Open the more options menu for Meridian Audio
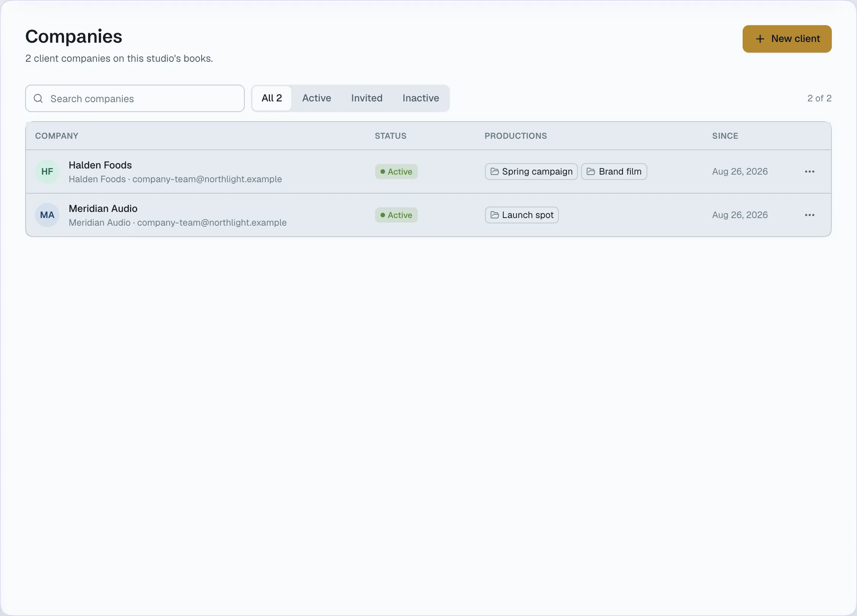The height and width of the screenshot is (616, 857). click(810, 215)
